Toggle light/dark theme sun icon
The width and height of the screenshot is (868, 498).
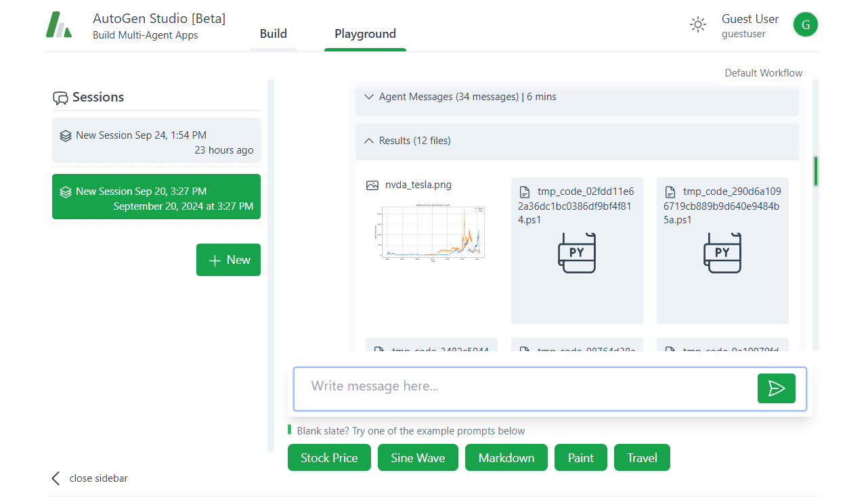click(x=698, y=24)
